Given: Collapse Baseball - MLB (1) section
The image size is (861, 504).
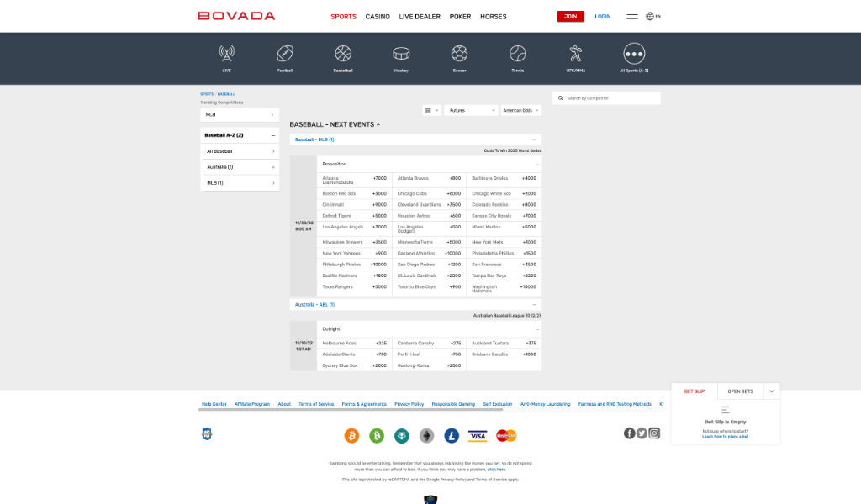Looking at the screenshot, I should coord(534,139).
